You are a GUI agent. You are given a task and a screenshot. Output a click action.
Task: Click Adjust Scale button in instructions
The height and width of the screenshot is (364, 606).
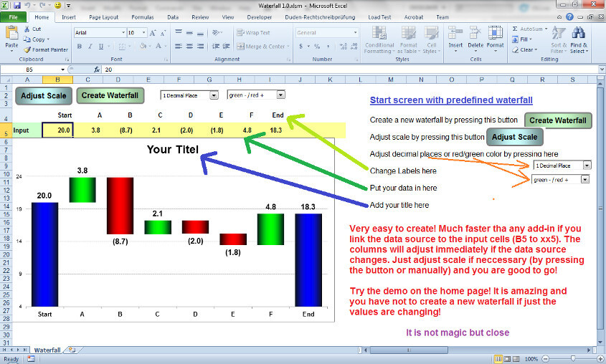click(514, 137)
